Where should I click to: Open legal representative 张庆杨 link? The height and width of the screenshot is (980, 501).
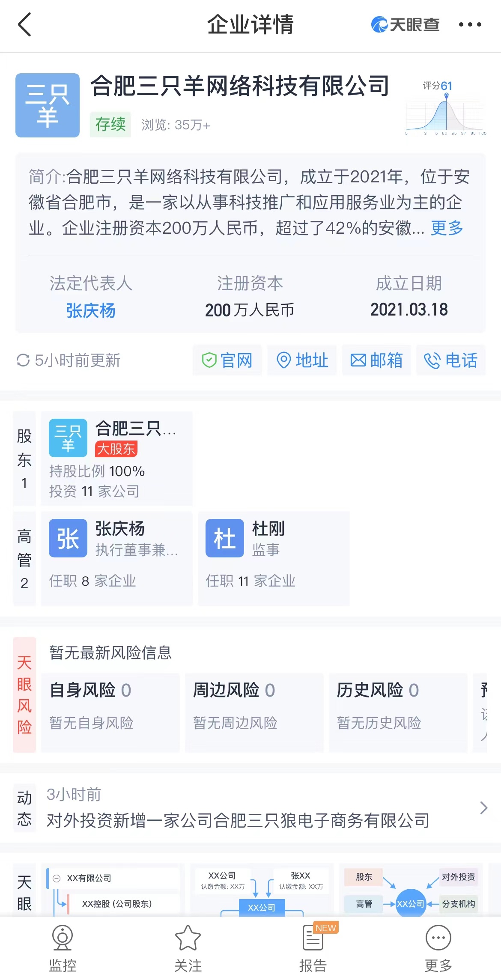(91, 310)
